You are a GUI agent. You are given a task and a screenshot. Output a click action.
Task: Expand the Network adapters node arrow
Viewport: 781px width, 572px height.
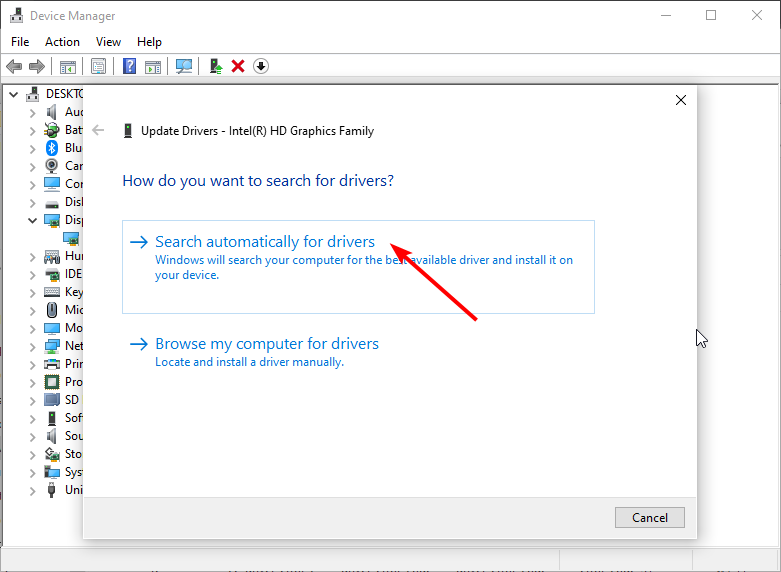33,346
